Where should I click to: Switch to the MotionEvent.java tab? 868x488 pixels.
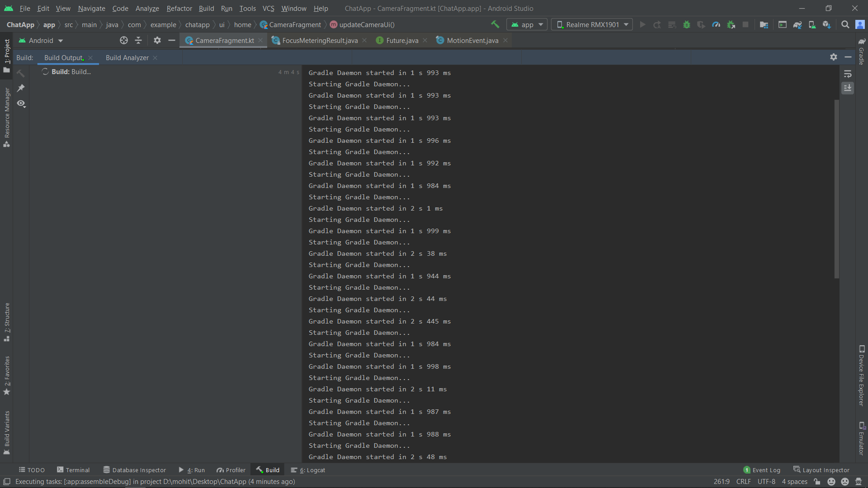pos(472,40)
